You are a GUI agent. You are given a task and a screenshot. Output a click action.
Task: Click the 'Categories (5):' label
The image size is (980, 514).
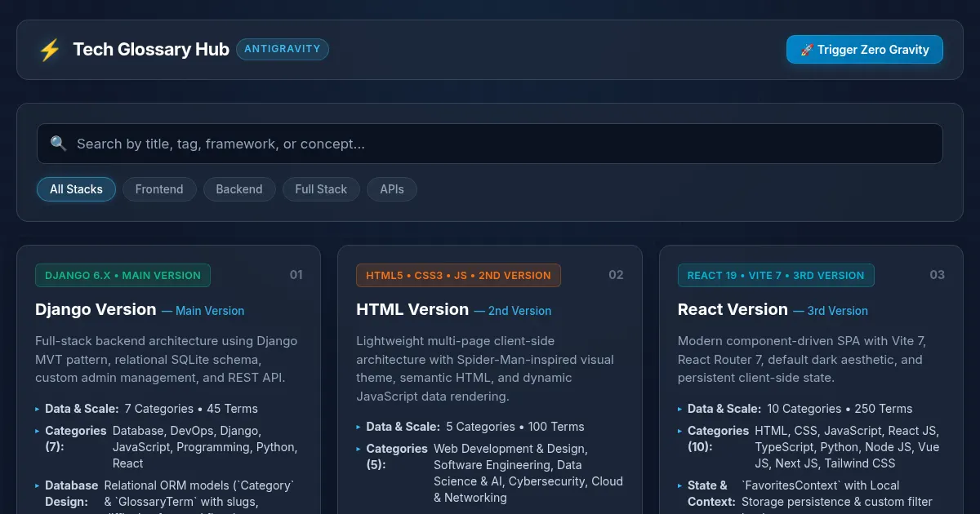[397, 457]
